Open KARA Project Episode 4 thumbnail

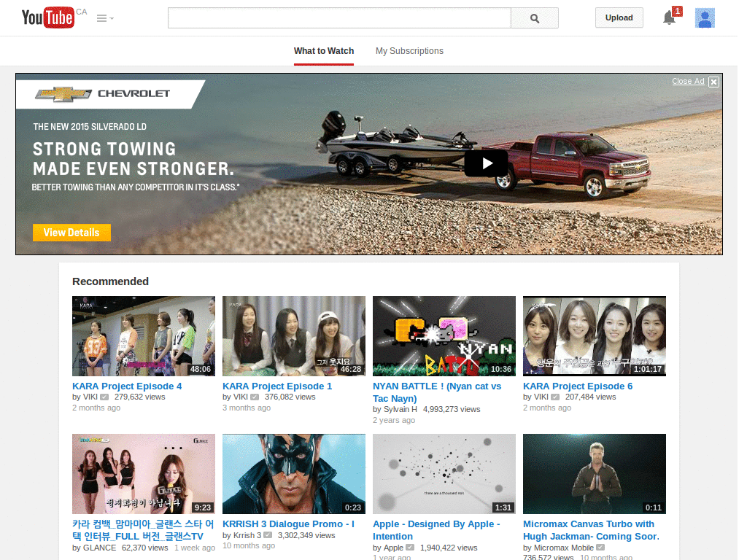coord(144,336)
